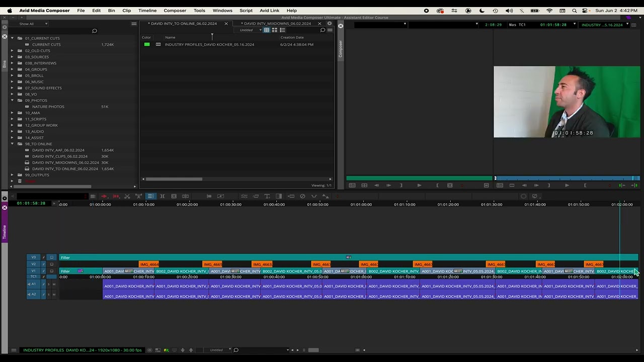Step backward one frame in source monitor

click(x=376, y=186)
